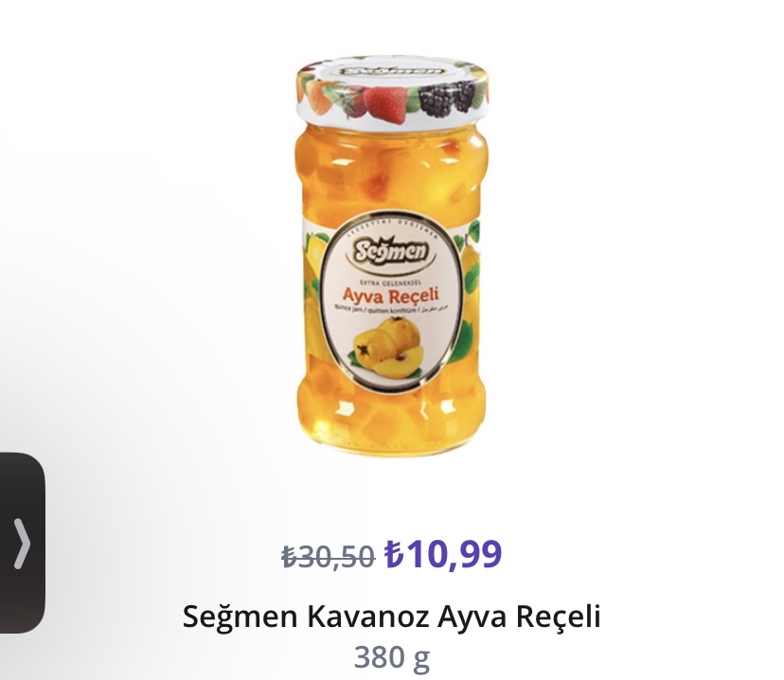The image size is (784, 680).
Task: Click the multilingual quince jam subtitle on label
Action: 390,311
